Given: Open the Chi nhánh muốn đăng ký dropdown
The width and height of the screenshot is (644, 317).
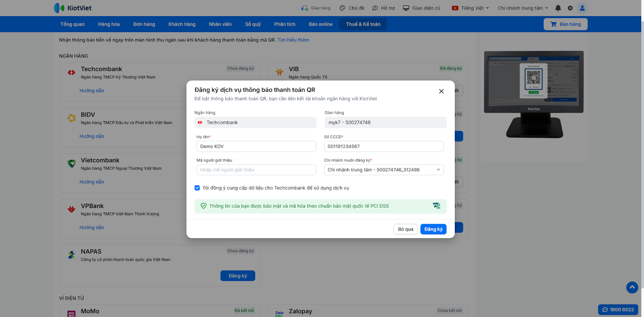Looking at the screenshot, I should coord(384,170).
